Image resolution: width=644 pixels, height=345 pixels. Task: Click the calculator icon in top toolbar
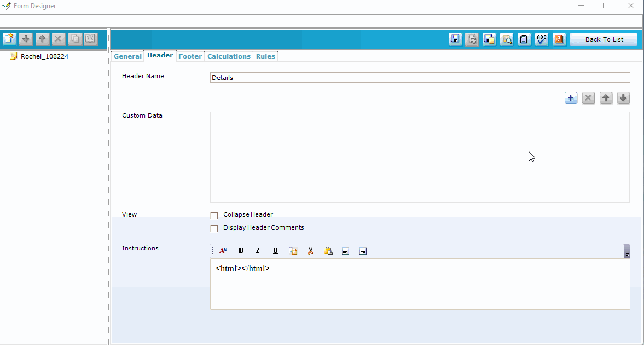[524, 39]
